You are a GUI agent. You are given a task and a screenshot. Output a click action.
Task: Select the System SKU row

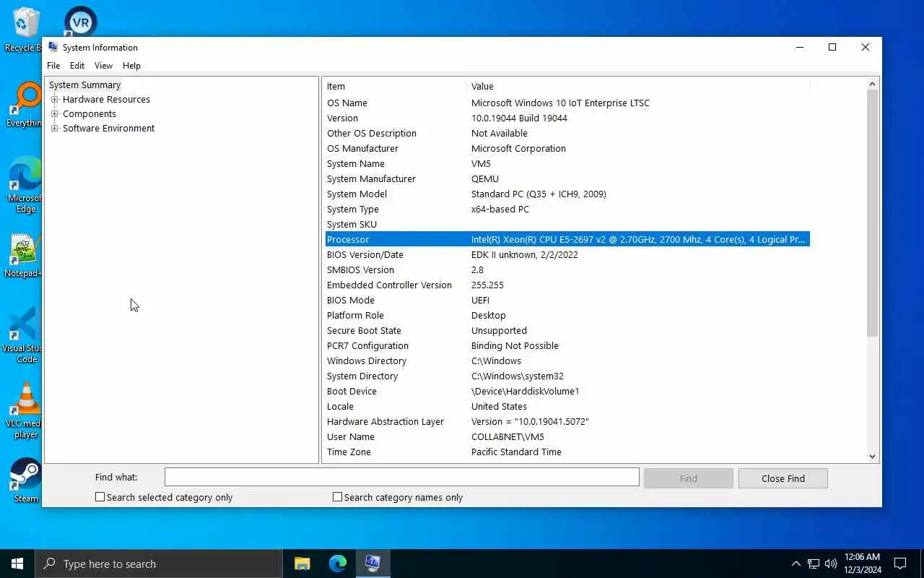point(567,224)
